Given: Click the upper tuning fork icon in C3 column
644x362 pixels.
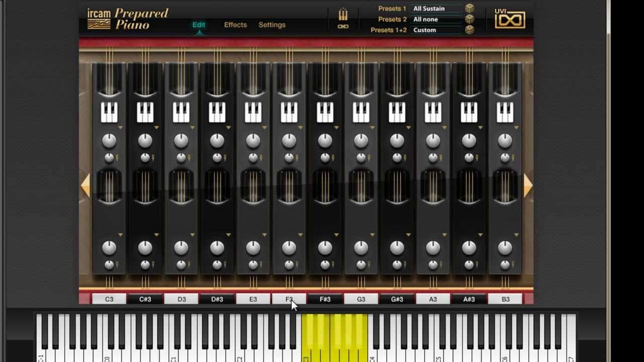Looking at the screenshot, I should point(117,158).
